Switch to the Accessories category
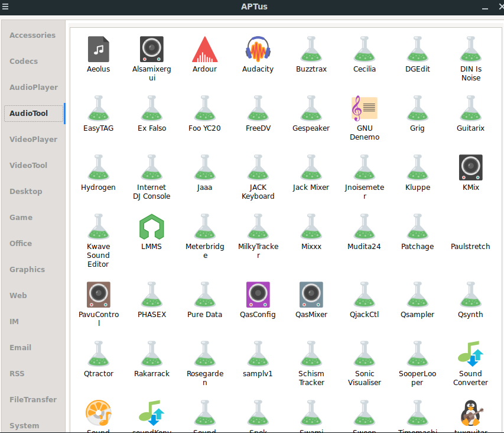Viewport: 504px width, 433px height. (32, 35)
